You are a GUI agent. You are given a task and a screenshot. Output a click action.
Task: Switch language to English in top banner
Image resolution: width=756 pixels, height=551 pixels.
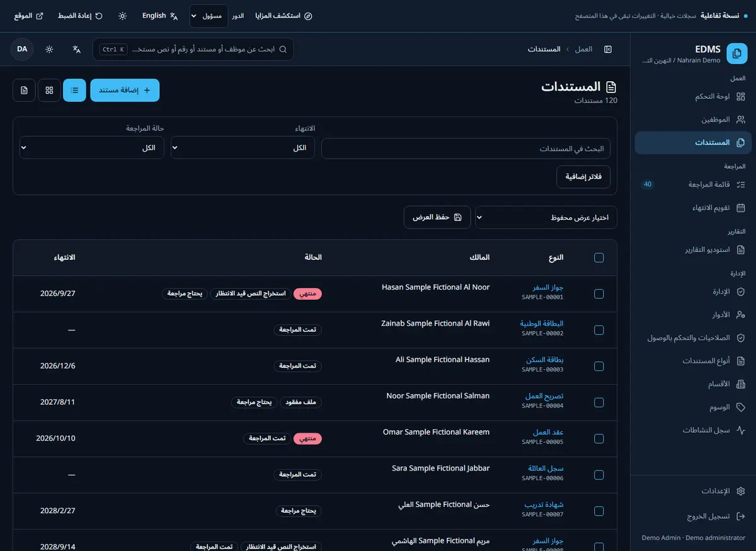tap(160, 16)
